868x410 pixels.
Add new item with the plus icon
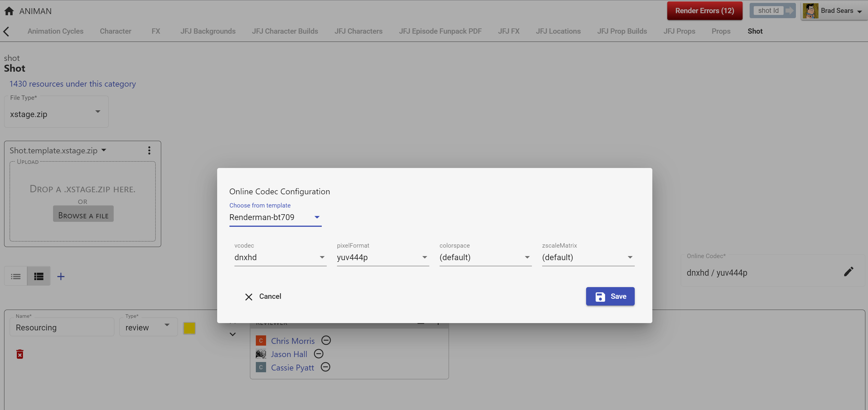point(61,276)
